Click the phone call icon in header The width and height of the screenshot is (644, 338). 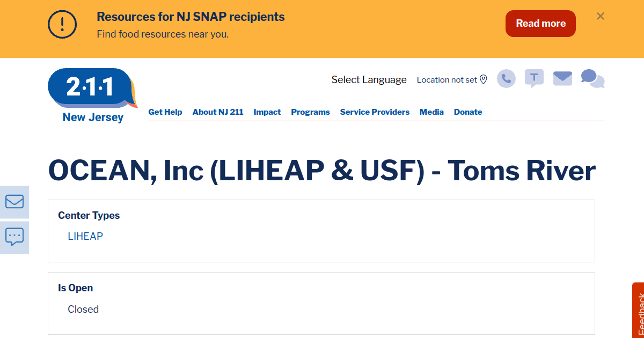(506, 79)
